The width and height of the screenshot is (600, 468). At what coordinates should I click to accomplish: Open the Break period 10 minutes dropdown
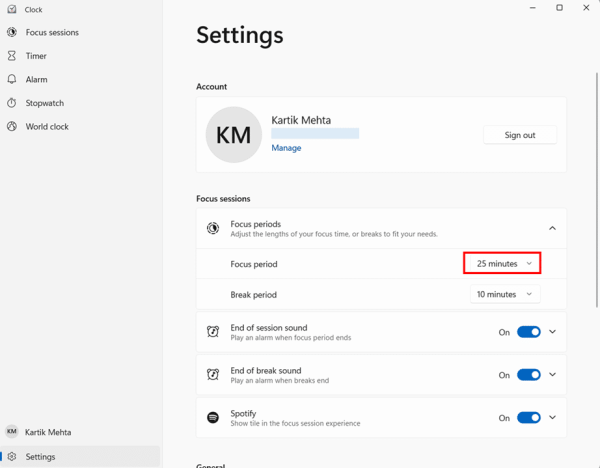(x=505, y=294)
